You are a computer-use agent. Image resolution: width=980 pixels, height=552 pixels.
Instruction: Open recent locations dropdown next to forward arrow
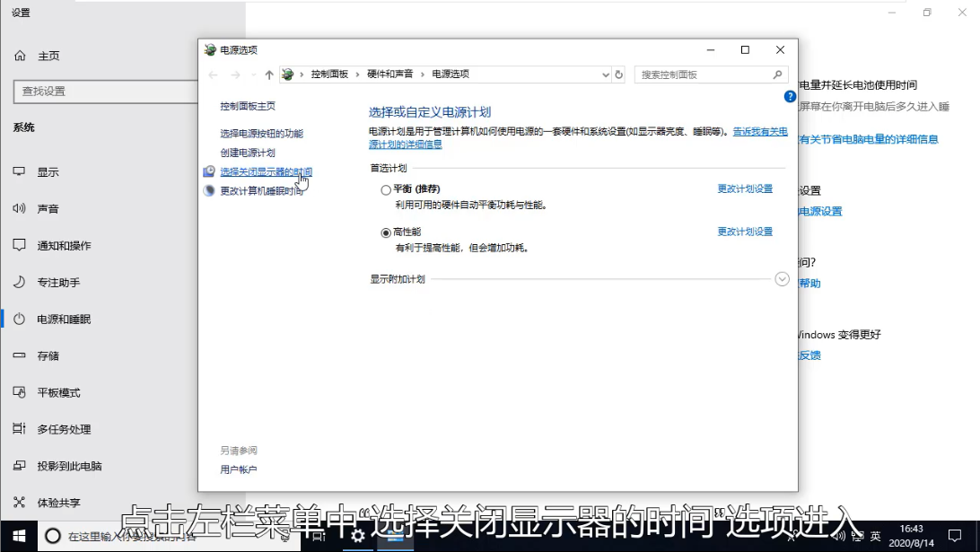pos(253,74)
